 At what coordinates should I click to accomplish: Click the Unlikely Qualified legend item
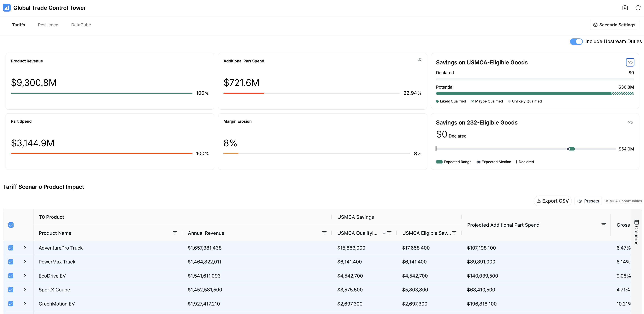coord(525,101)
